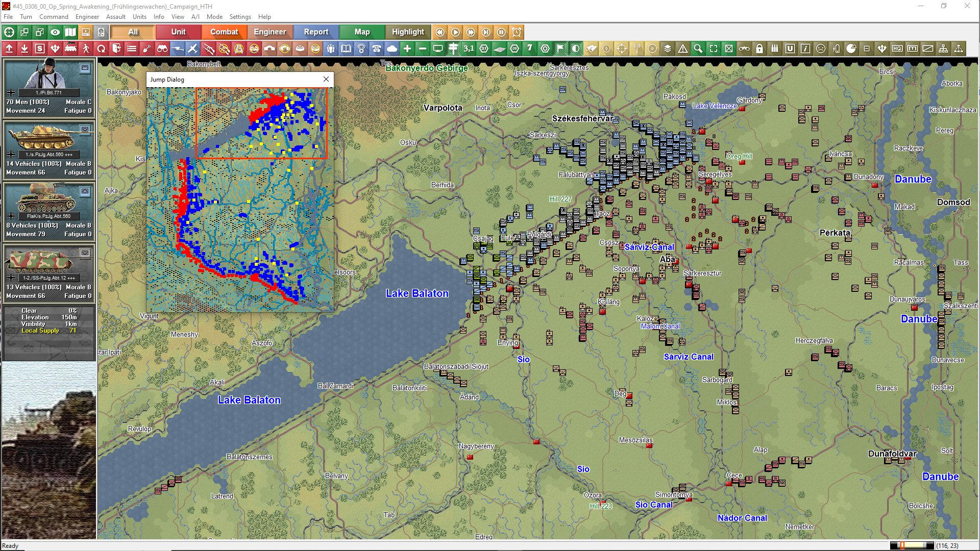The image size is (980, 551).
Task: Click the minimap inside Jump Dialog
Action: pyautogui.click(x=240, y=199)
